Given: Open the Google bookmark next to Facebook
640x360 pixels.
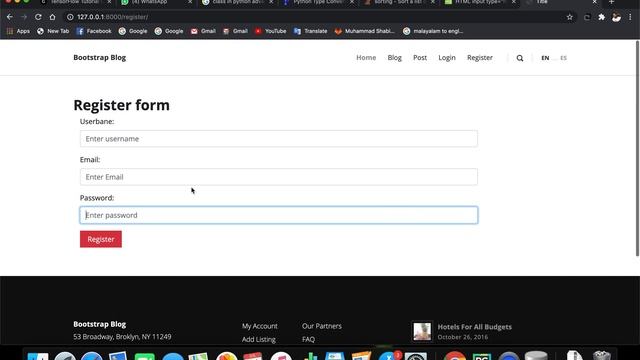Looking at the screenshot, I should (x=133, y=31).
